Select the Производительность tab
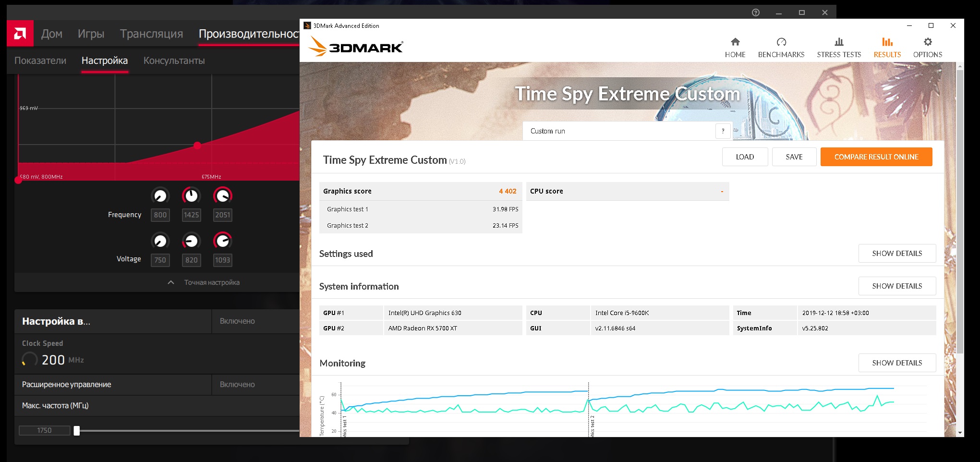980x462 pixels. pyautogui.click(x=249, y=34)
